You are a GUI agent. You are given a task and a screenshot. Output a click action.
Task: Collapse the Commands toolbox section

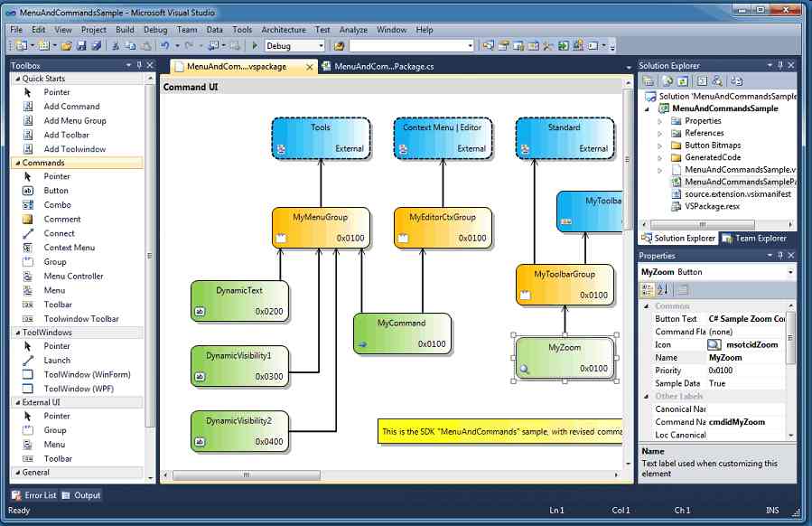(17, 163)
